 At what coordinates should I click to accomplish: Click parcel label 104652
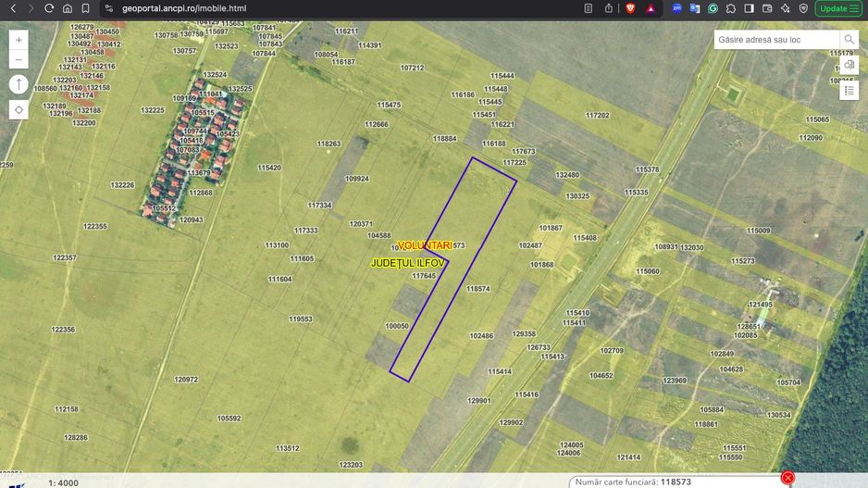pyautogui.click(x=601, y=375)
